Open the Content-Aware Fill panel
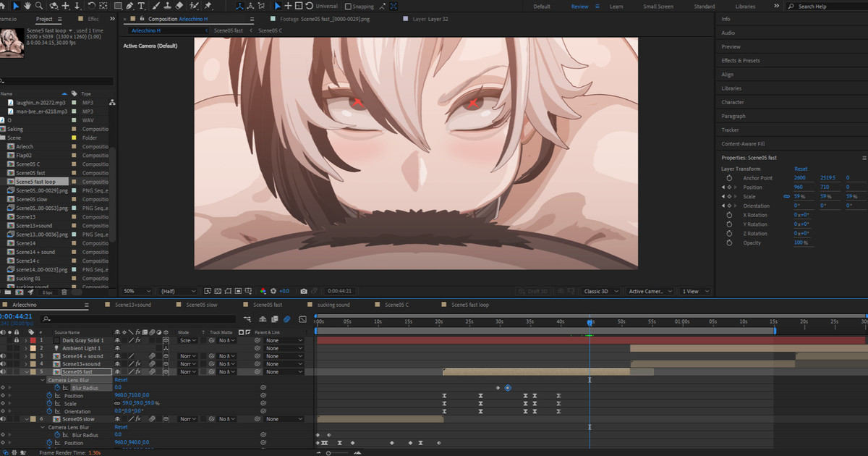The image size is (868, 456). pyautogui.click(x=743, y=144)
